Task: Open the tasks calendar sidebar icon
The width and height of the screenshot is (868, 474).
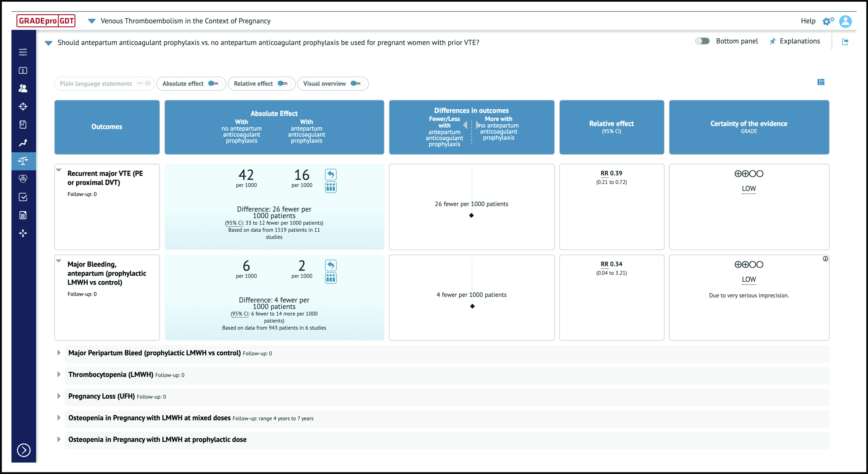Action: [x=23, y=70]
